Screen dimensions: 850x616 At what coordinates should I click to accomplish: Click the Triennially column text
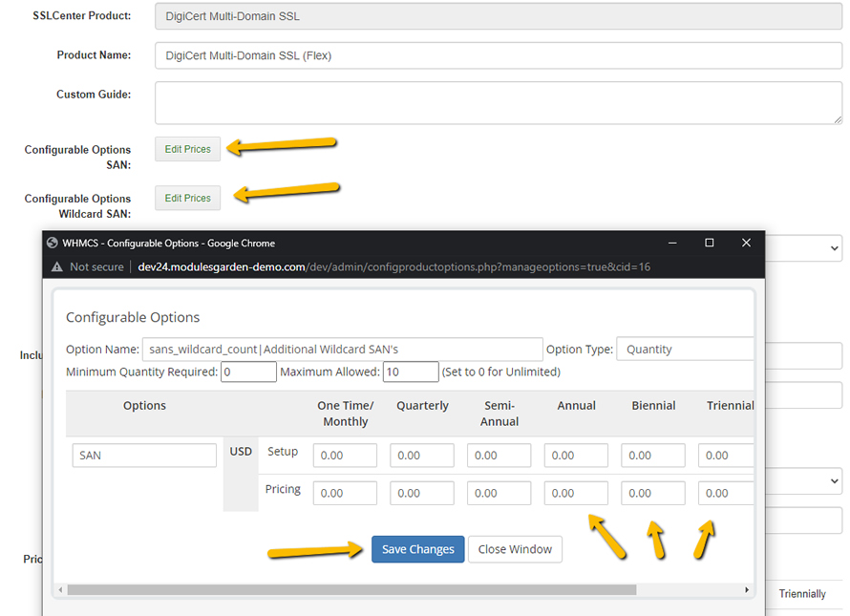click(x=802, y=594)
